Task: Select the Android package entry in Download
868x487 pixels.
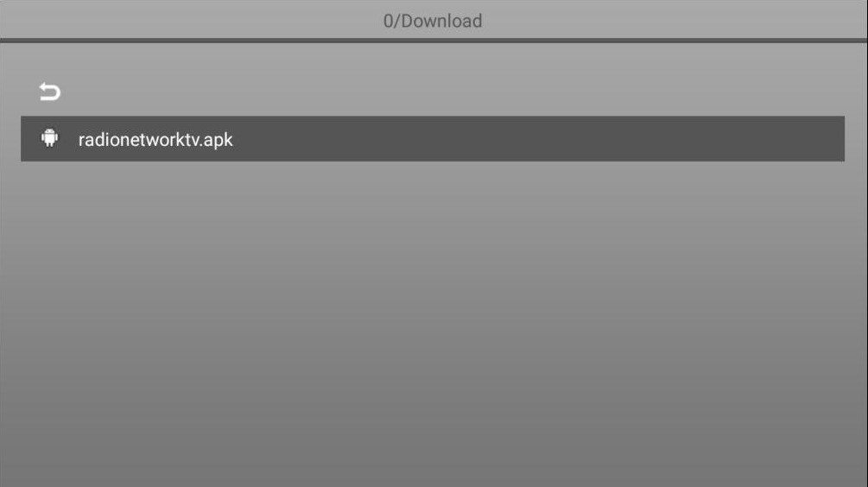Action: [x=433, y=139]
